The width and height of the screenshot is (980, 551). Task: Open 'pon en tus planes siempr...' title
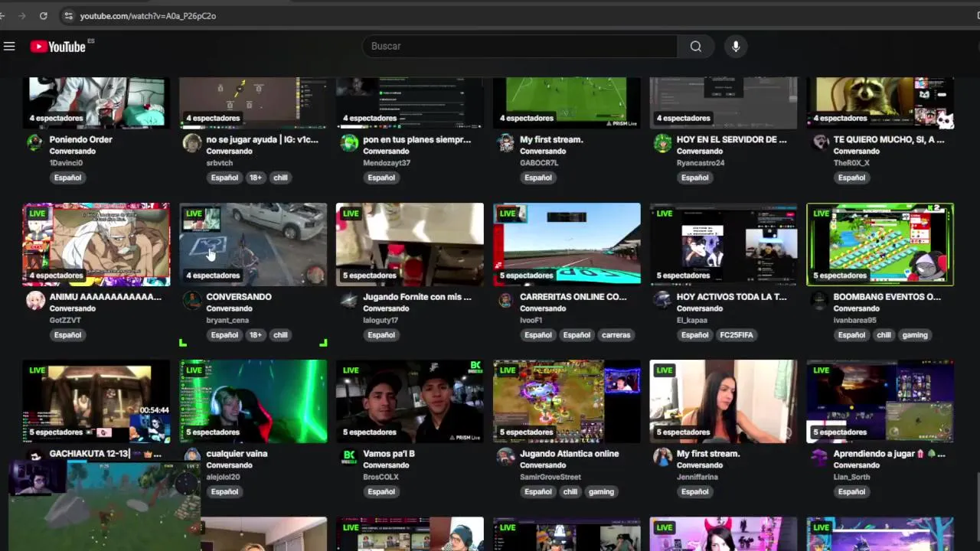416,140
